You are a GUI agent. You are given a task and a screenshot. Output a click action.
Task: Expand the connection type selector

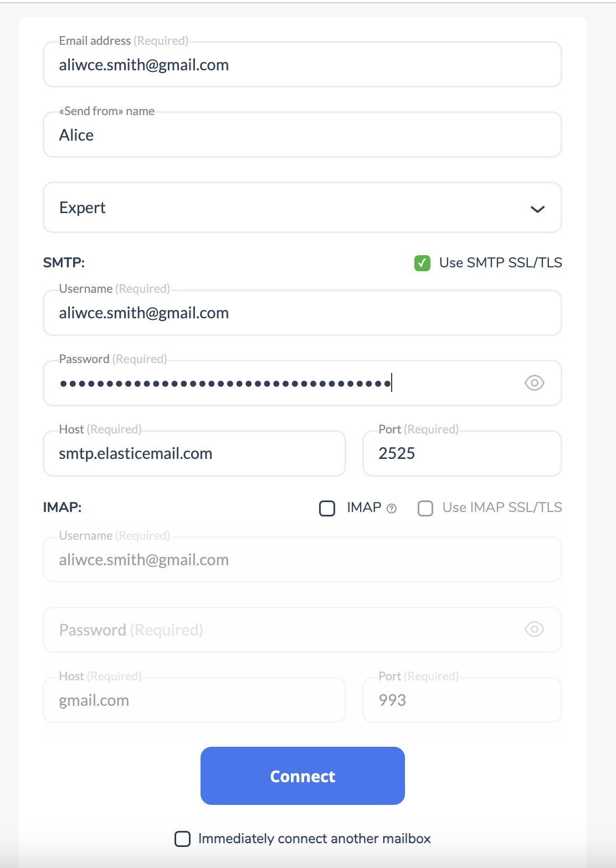point(302,208)
